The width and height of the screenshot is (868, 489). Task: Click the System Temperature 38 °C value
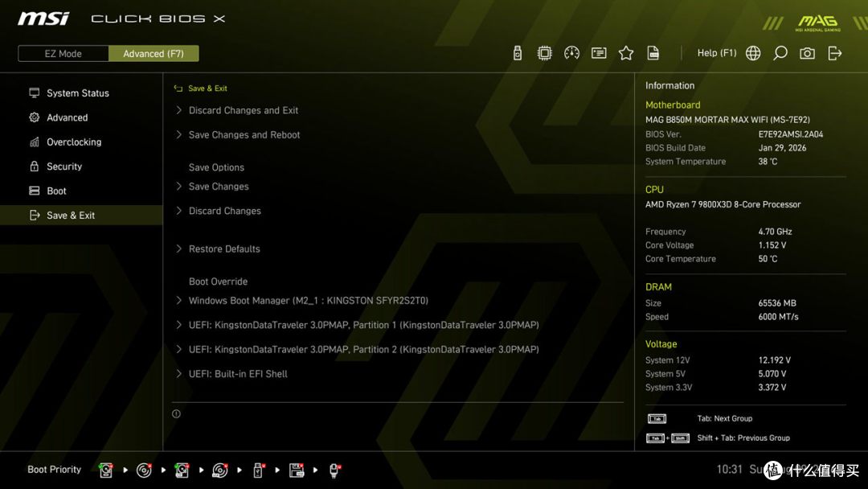(x=768, y=162)
